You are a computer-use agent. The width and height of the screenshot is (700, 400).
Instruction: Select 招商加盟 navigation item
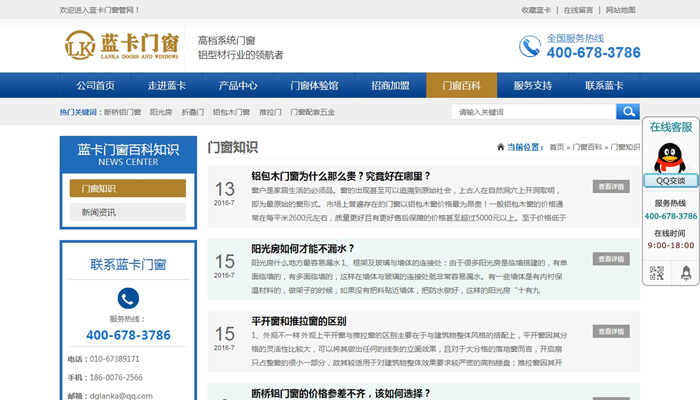pyautogui.click(x=390, y=85)
